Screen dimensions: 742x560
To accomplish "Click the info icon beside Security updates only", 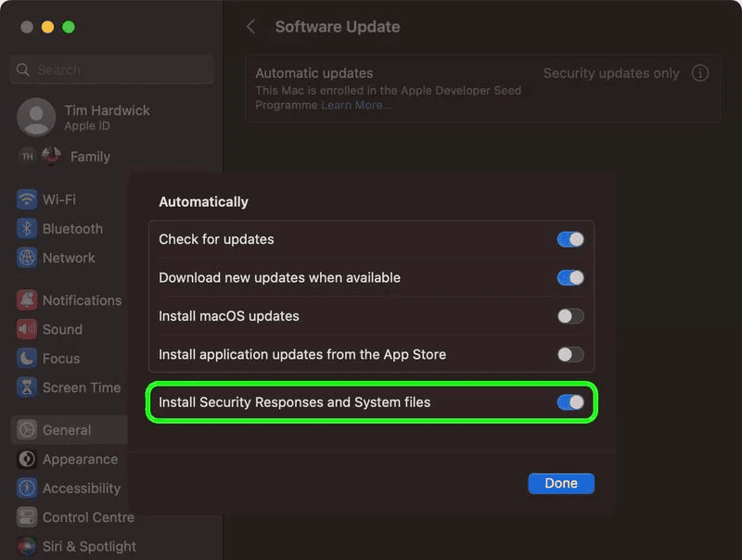I will (x=700, y=73).
